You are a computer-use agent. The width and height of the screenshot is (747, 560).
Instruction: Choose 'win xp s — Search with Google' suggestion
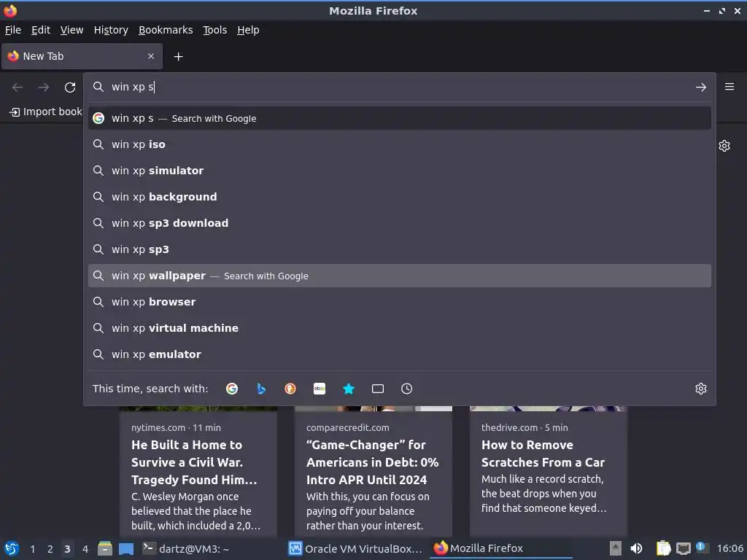coord(400,118)
